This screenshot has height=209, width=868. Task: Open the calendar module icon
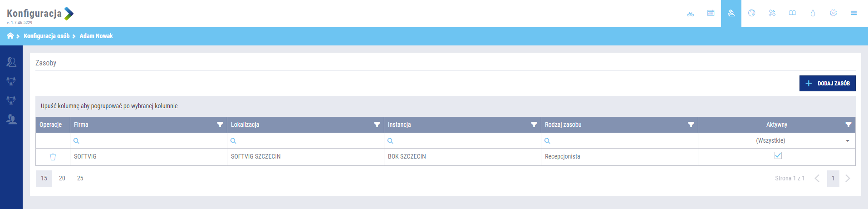pos(711,13)
